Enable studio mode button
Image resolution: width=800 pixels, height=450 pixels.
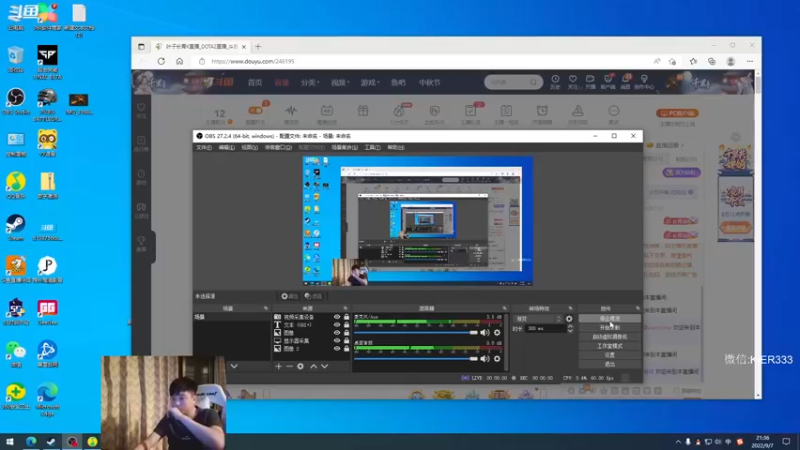pos(610,346)
